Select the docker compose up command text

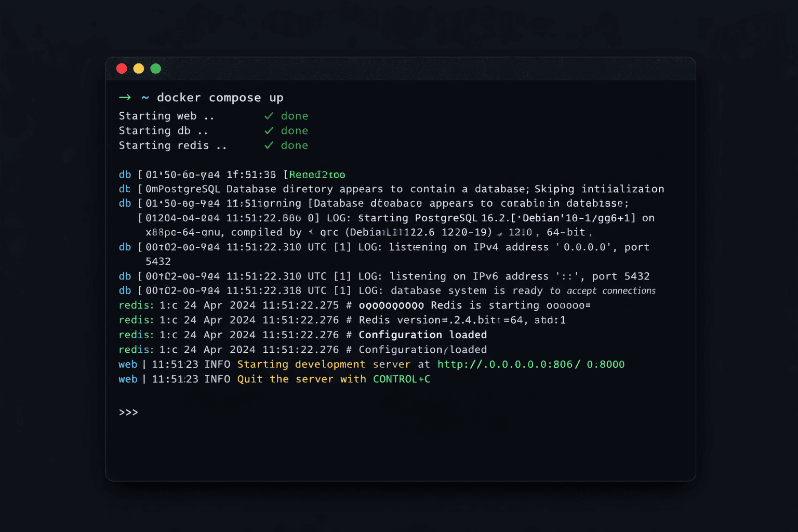(x=220, y=98)
